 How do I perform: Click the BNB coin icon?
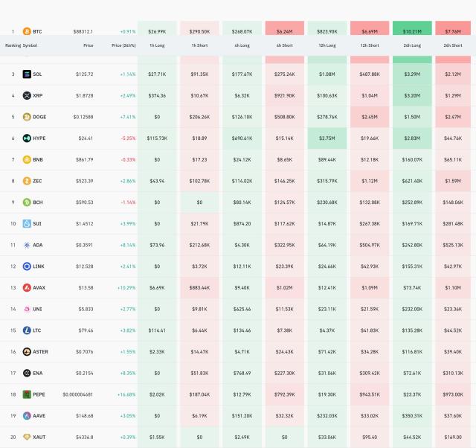tap(27, 159)
